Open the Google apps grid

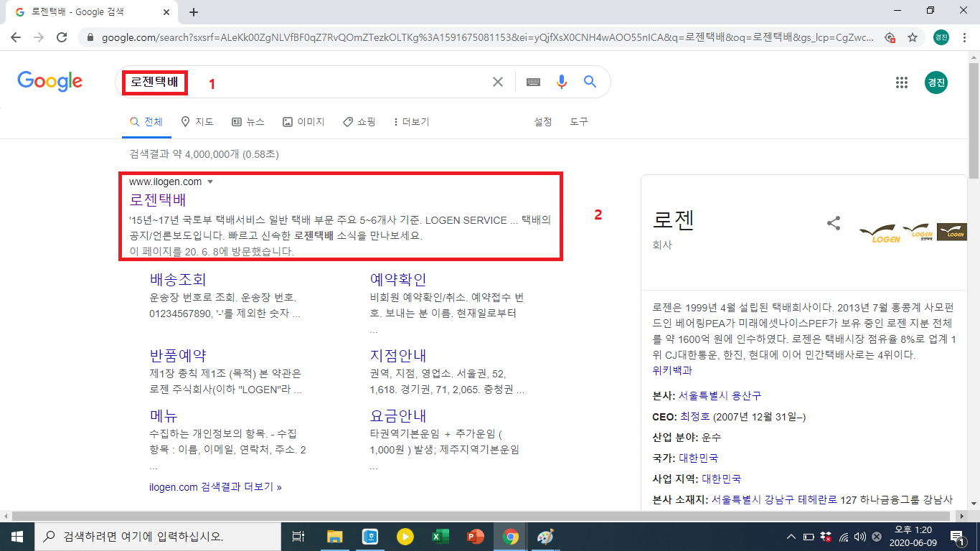(x=902, y=83)
